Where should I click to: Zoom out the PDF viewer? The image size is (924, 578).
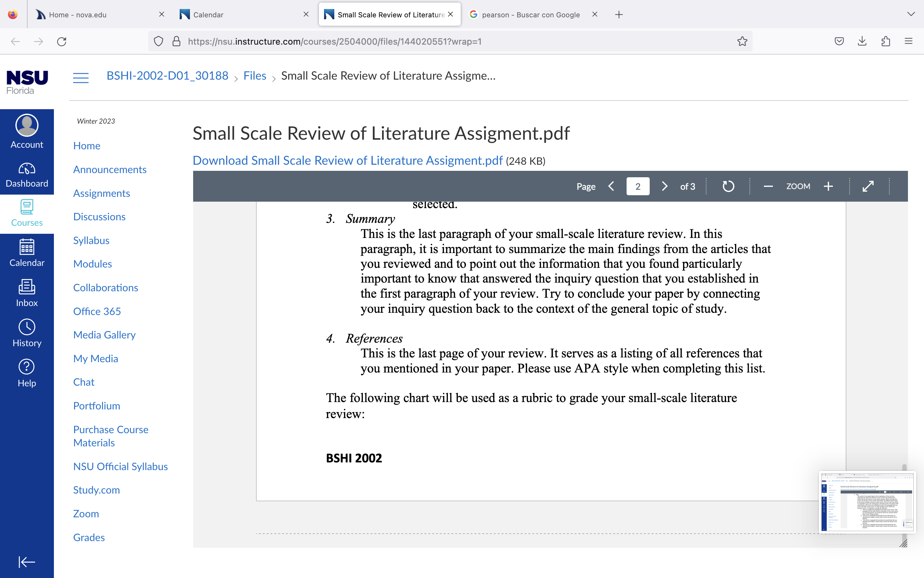(x=768, y=186)
